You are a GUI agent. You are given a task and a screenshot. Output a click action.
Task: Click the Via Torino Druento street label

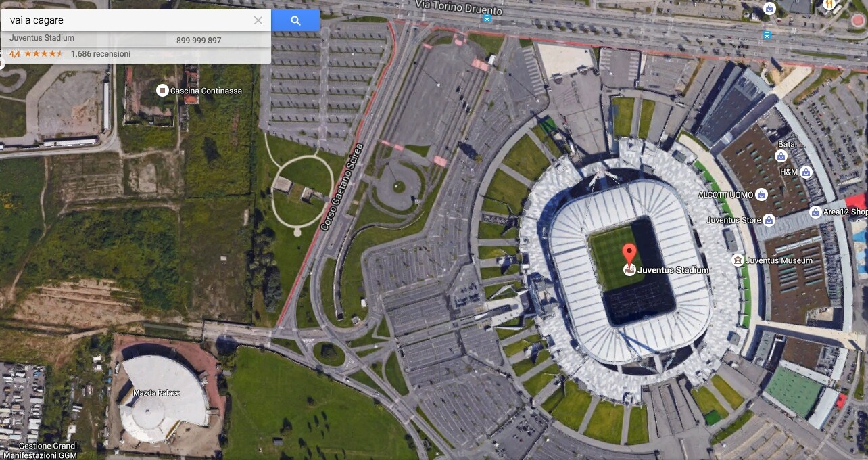pyautogui.click(x=459, y=10)
